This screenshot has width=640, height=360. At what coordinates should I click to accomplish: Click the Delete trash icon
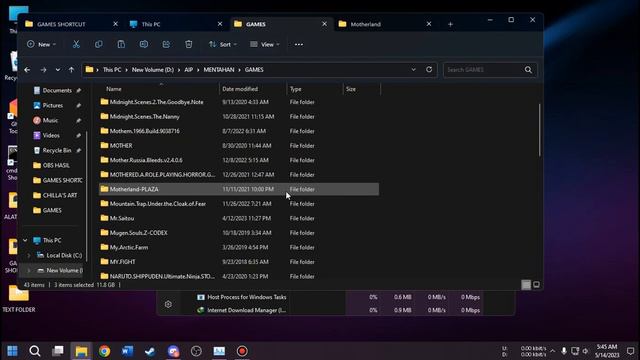click(189, 44)
